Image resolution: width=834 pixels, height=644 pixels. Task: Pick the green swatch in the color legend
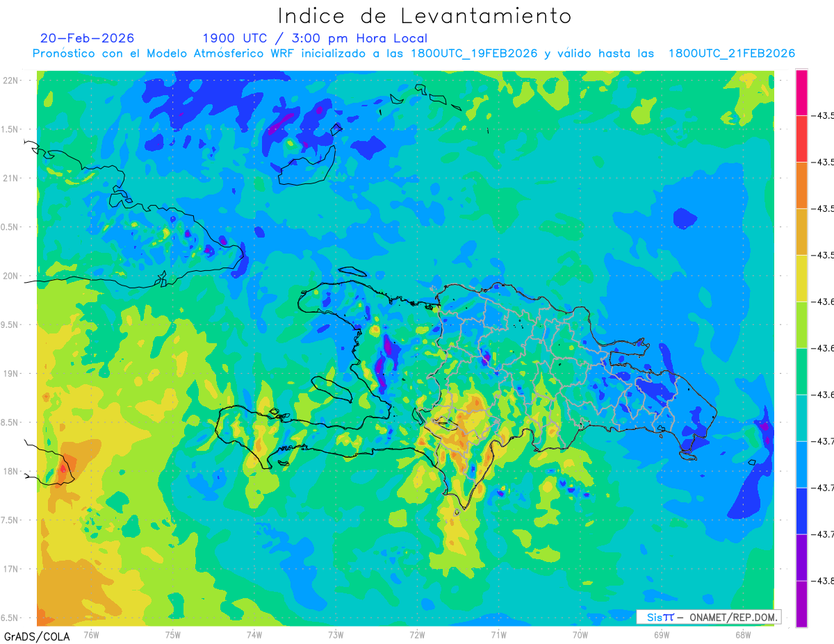(x=801, y=372)
